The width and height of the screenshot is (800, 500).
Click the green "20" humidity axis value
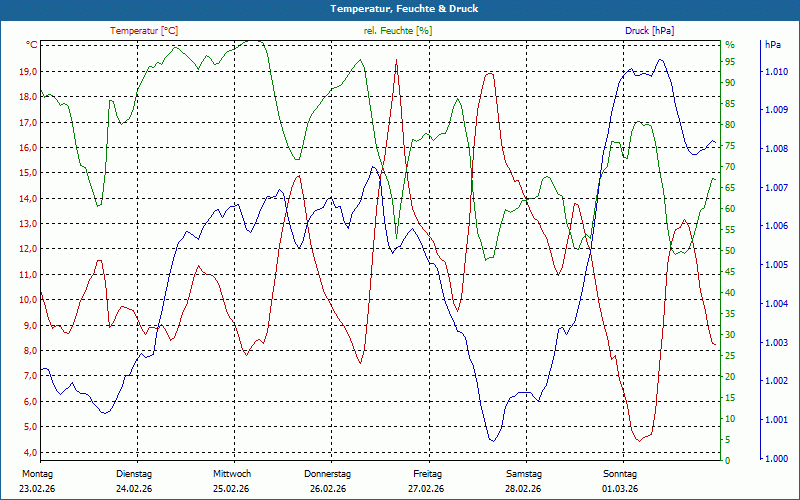click(x=730, y=377)
